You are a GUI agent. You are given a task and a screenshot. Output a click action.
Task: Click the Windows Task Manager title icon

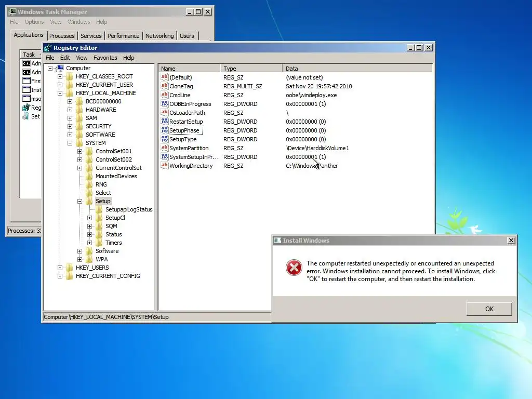point(12,12)
